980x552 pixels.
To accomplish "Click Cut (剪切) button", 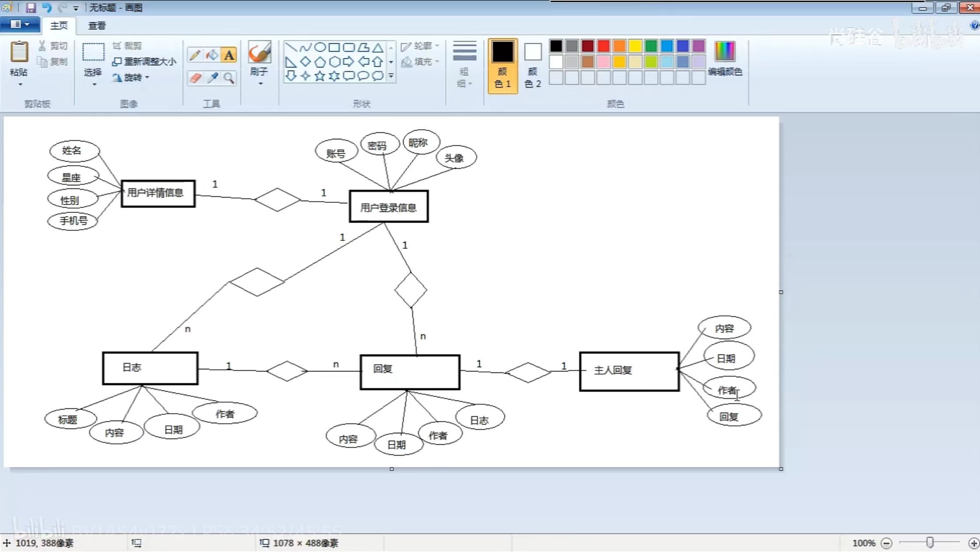I will (x=53, y=46).
